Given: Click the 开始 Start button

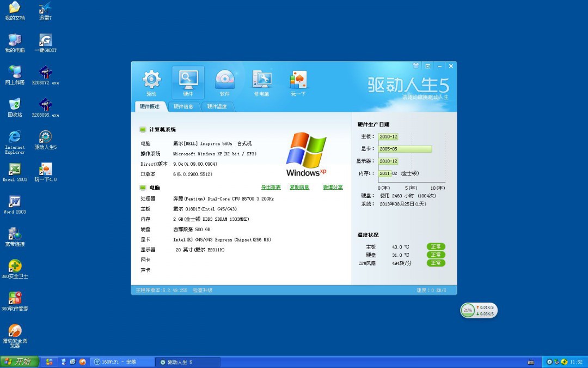Looking at the screenshot, I should (20, 361).
